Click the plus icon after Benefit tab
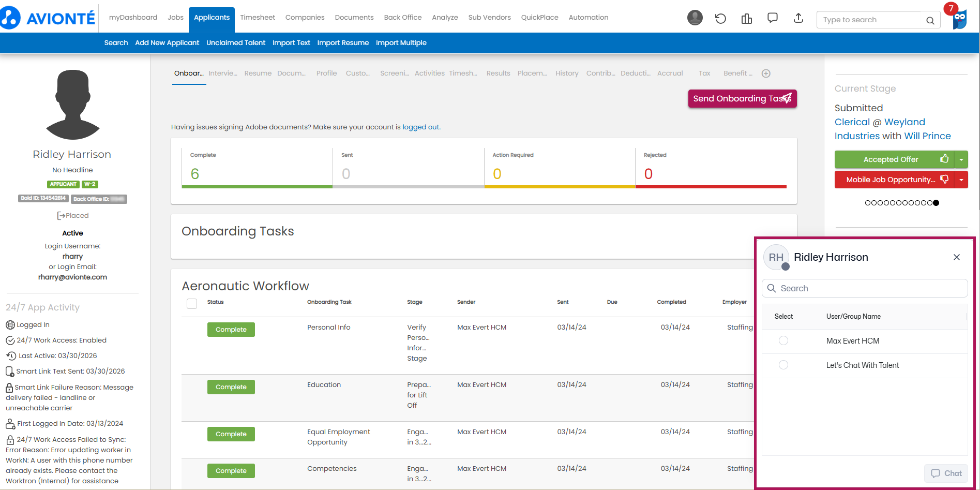 pyautogui.click(x=766, y=73)
